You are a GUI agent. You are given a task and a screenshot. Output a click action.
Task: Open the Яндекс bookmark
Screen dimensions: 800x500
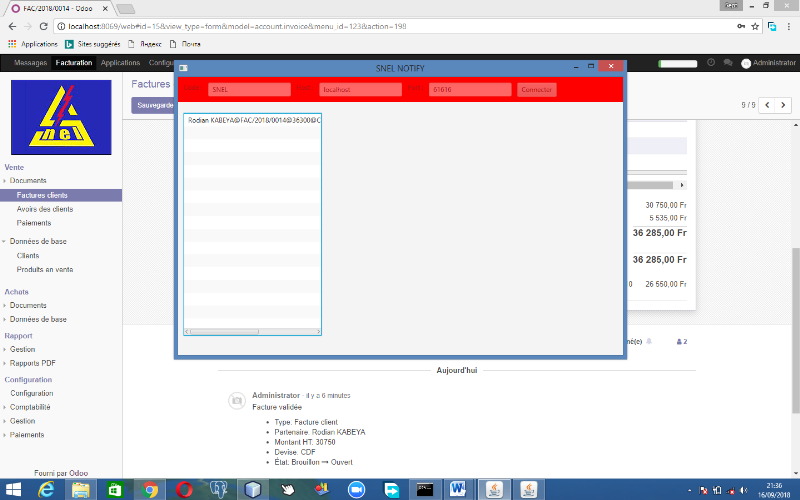click(145, 44)
